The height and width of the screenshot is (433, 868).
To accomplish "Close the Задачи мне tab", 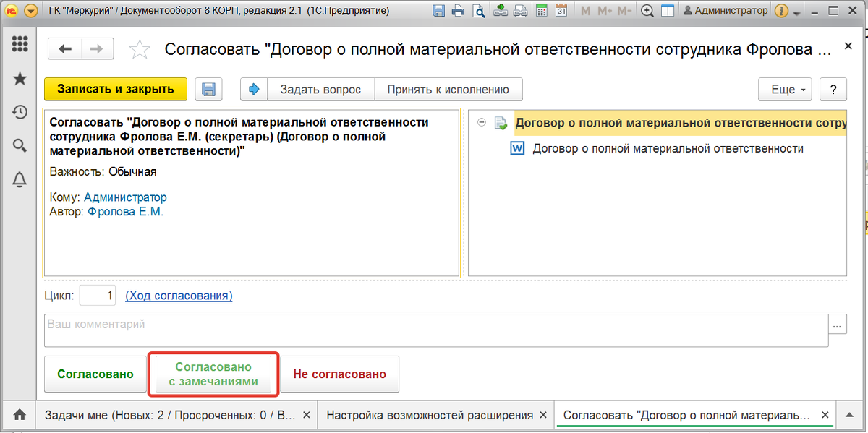I will click(x=306, y=416).
